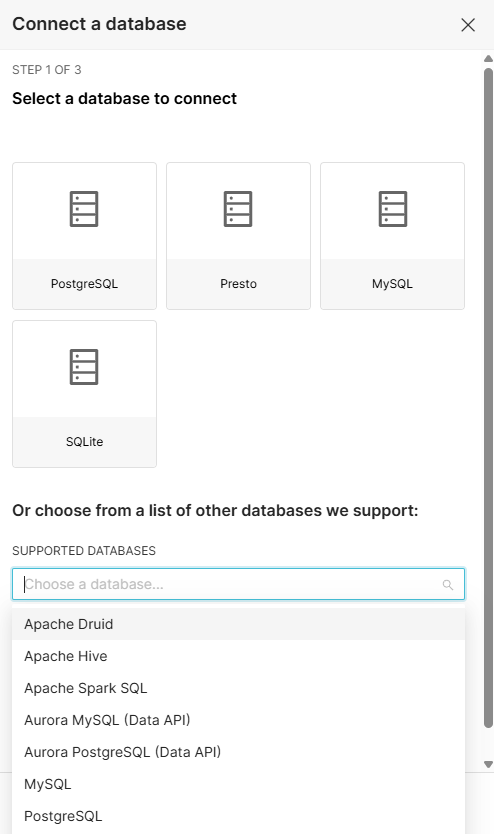
Task: Select Apache Druid from the list
Action: click(238, 624)
